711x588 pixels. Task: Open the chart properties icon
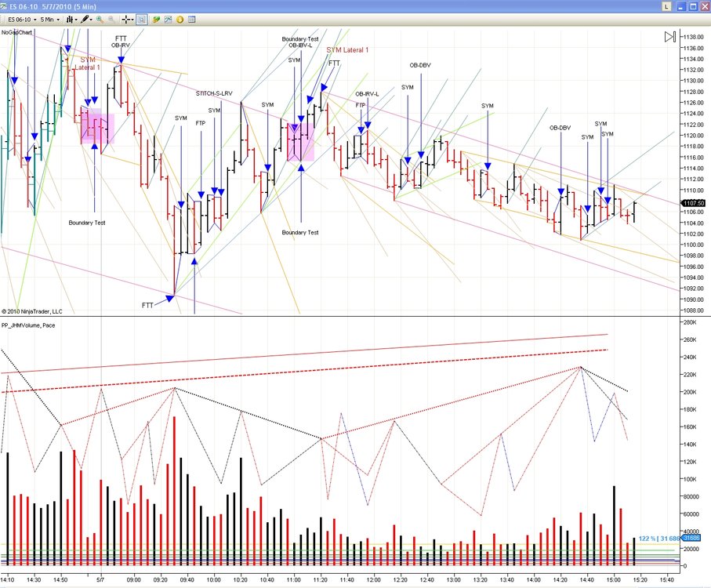click(192, 20)
